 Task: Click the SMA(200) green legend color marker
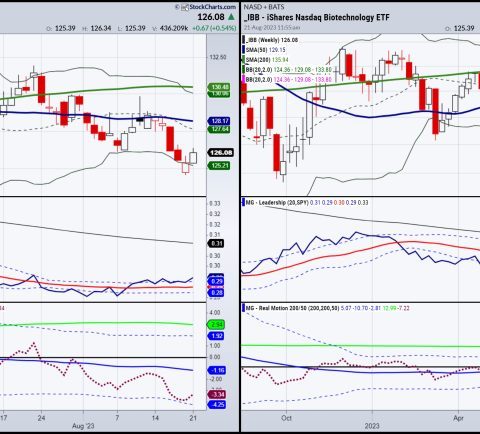point(244,60)
